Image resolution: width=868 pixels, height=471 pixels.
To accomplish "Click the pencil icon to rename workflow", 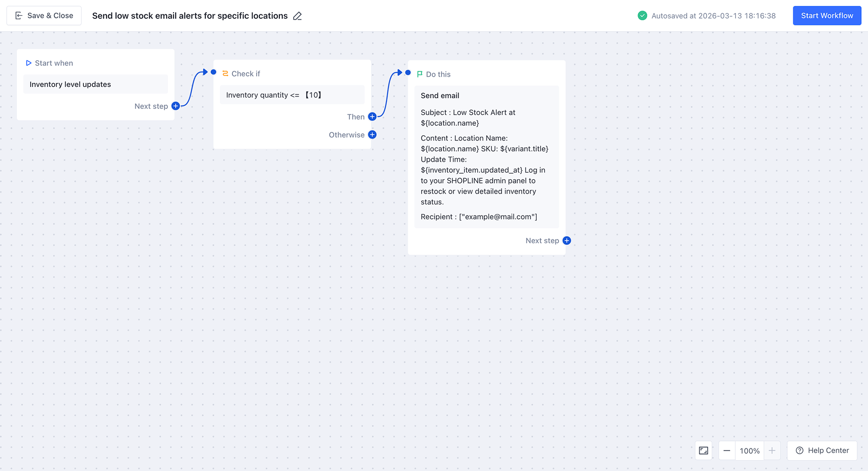I will click(298, 16).
